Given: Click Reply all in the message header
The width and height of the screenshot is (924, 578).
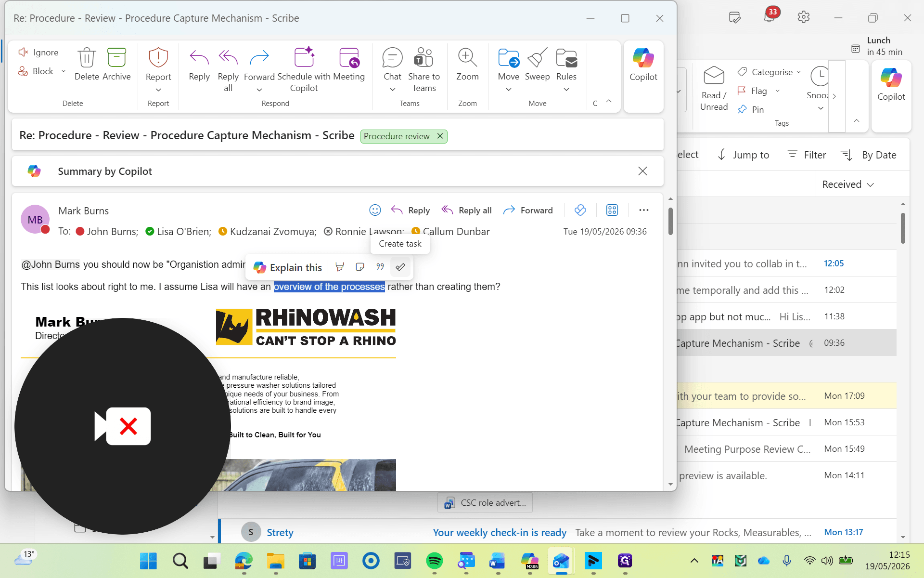Looking at the screenshot, I should (466, 210).
